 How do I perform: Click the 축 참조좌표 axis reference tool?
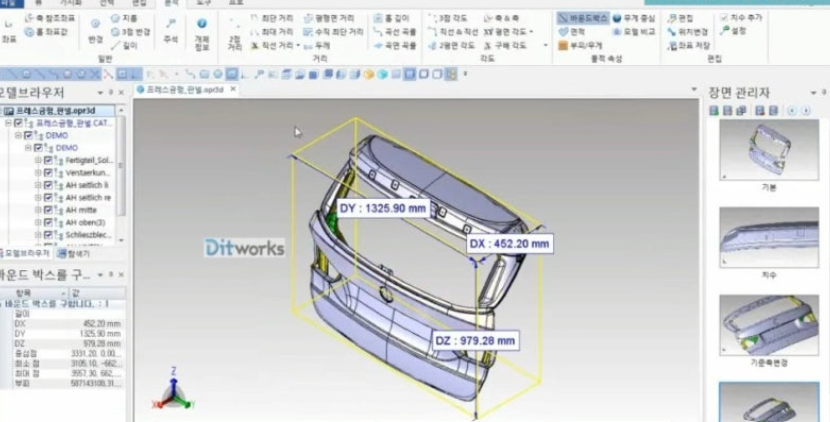pos(50,19)
